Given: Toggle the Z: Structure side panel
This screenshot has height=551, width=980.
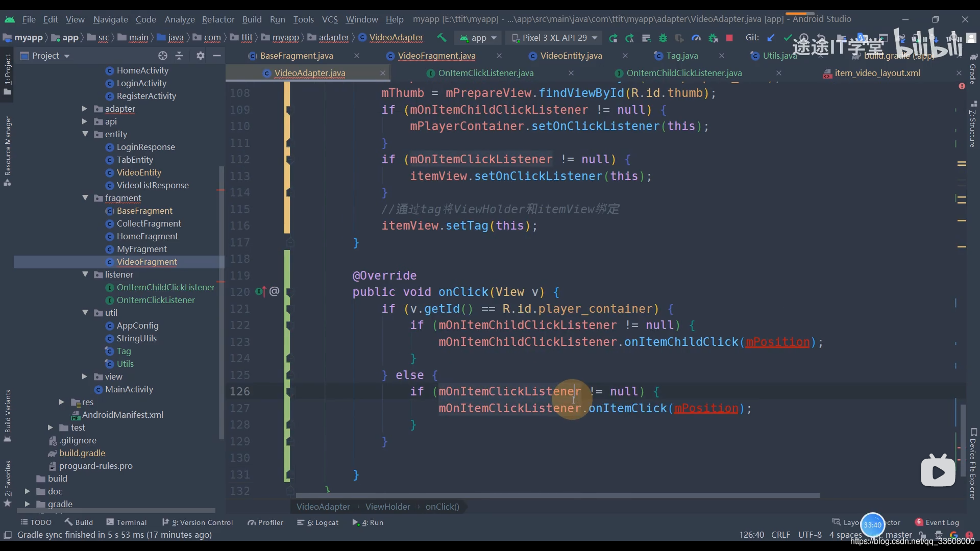Looking at the screenshot, I should pyautogui.click(x=973, y=125).
